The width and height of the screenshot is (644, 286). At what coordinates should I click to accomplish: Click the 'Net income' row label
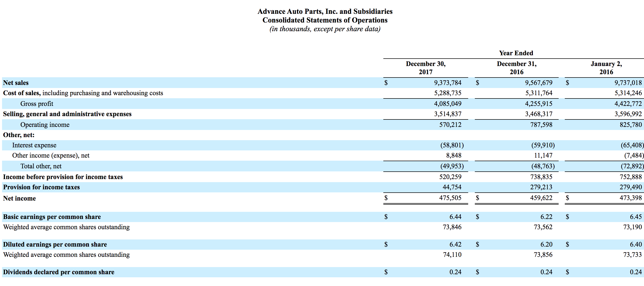[x=19, y=199]
